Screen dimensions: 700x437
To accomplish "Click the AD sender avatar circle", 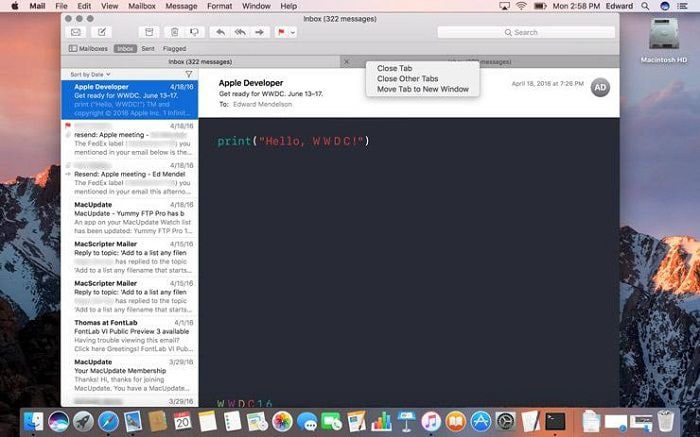I will click(x=600, y=87).
